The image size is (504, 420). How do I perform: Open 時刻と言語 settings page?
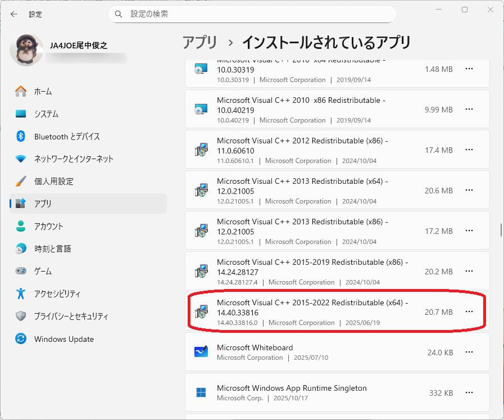(88, 249)
